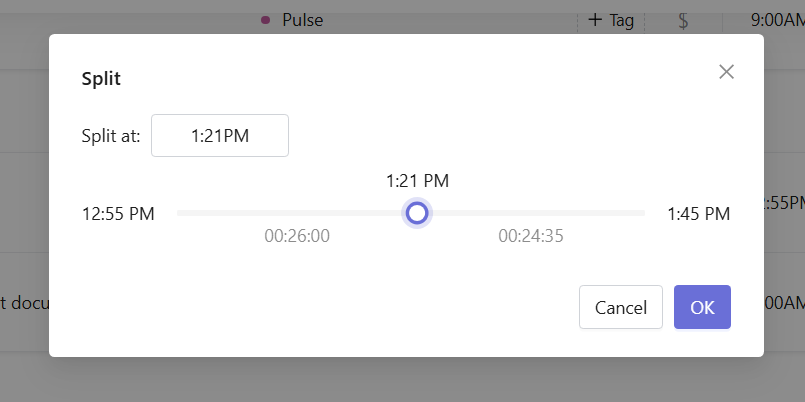The height and width of the screenshot is (402, 805).
Task: Close the Split dialog with the X icon
Action: [726, 72]
